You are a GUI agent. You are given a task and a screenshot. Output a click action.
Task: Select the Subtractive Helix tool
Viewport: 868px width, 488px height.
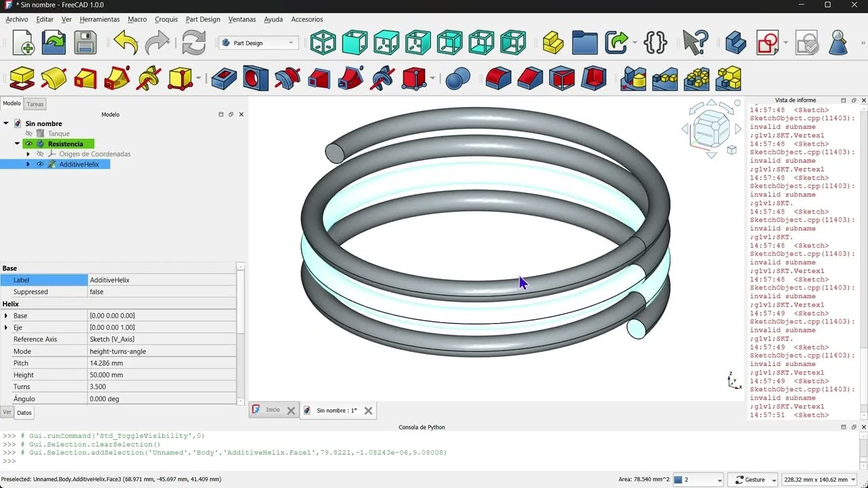[382, 79]
